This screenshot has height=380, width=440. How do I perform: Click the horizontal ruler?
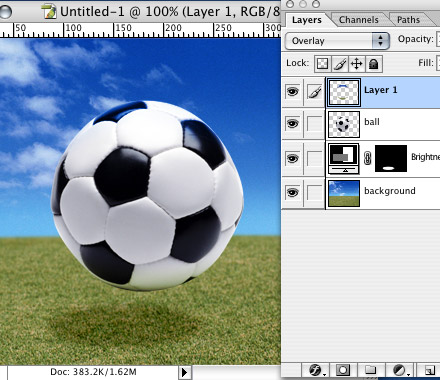click(x=140, y=30)
